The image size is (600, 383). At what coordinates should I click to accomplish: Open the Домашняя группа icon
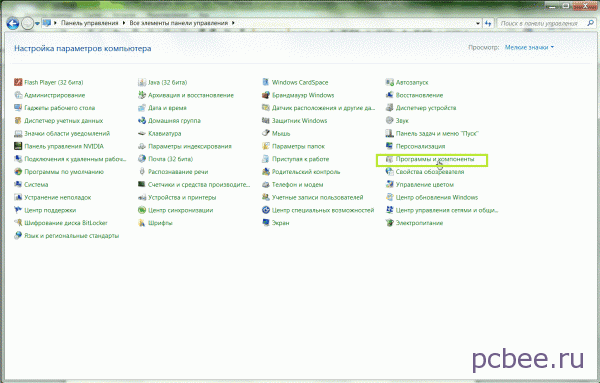click(x=142, y=121)
